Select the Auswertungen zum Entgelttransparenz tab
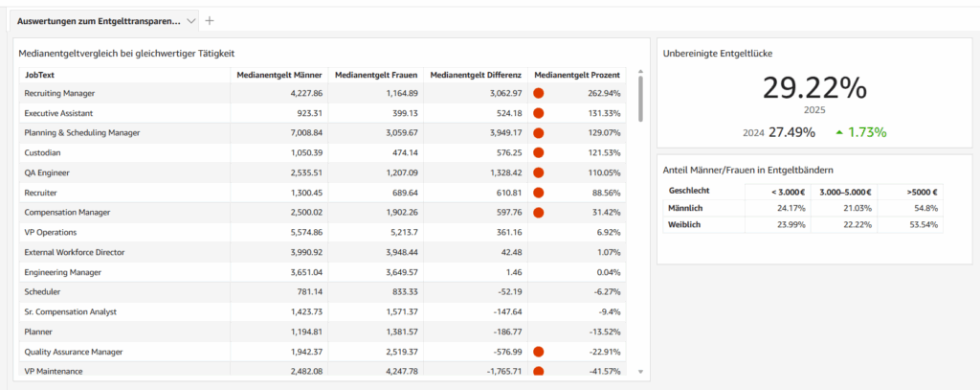980x390 pixels. point(100,20)
